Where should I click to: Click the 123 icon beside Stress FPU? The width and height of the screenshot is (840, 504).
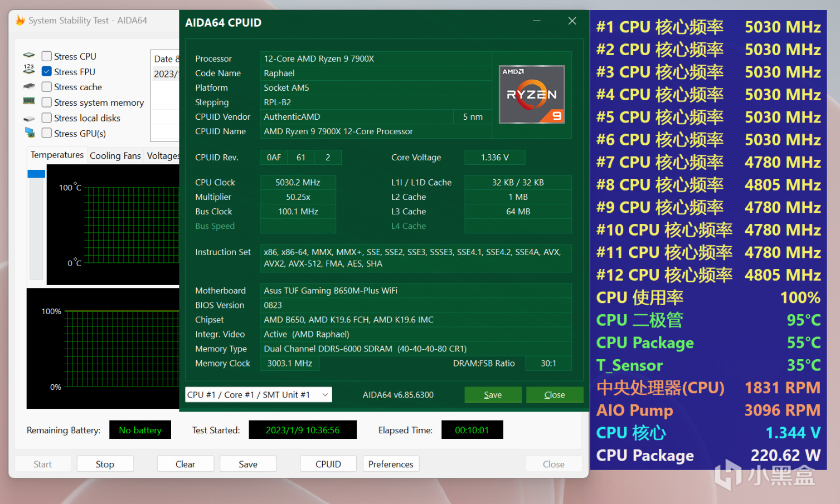point(29,70)
